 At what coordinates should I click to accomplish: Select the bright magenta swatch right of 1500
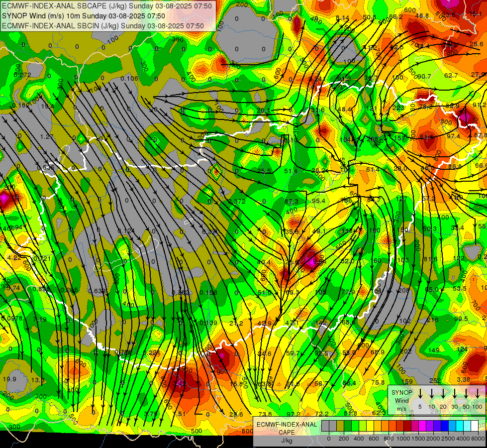(422, 426)
